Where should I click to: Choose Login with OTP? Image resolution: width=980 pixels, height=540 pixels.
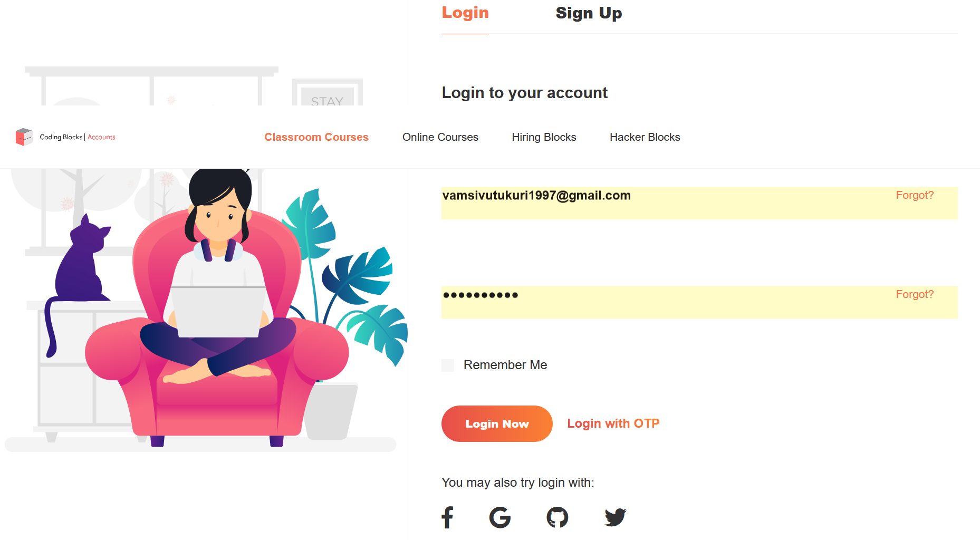pos(613,423)
